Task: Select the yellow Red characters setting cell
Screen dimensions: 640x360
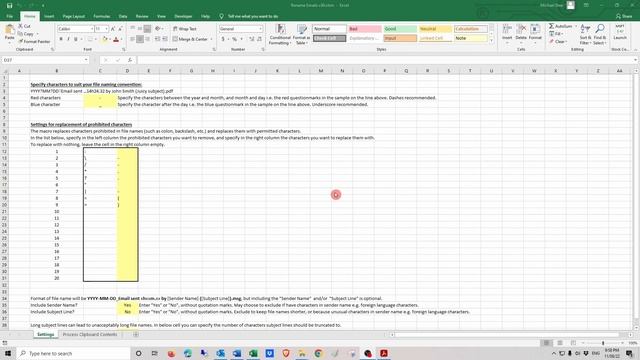Action: 100,98
